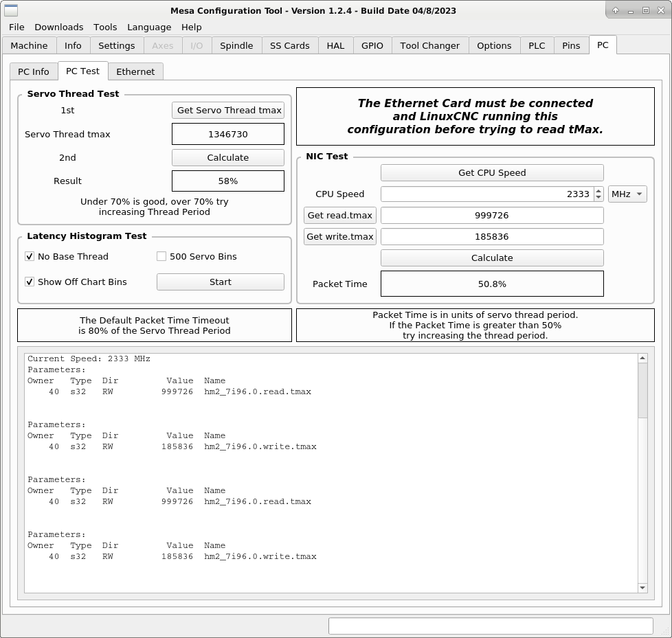
Task: Click Calculate in NIC Test
Action: tap(492, 258)
